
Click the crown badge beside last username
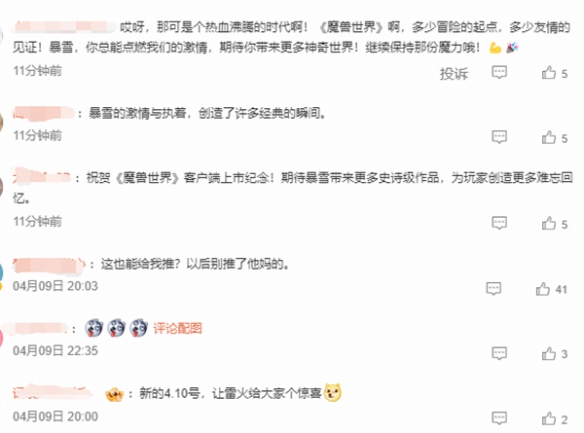pyautogui.click(x=114, y=394)
